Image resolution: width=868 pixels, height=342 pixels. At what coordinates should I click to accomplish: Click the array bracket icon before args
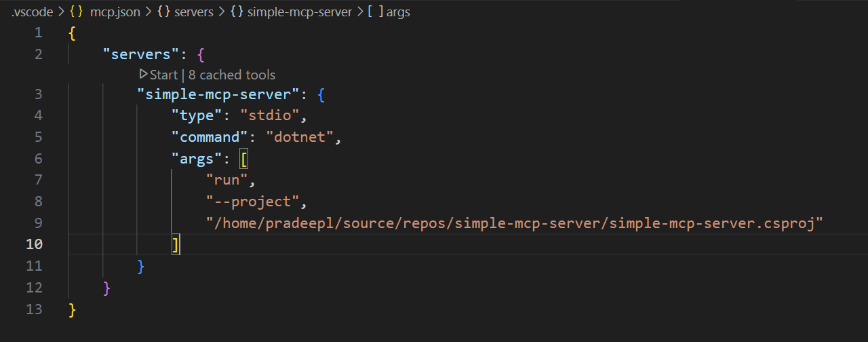(375, 12)
